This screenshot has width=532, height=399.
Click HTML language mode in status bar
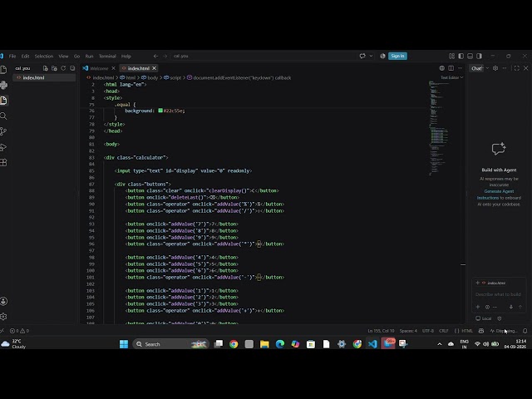pos(467,331)
